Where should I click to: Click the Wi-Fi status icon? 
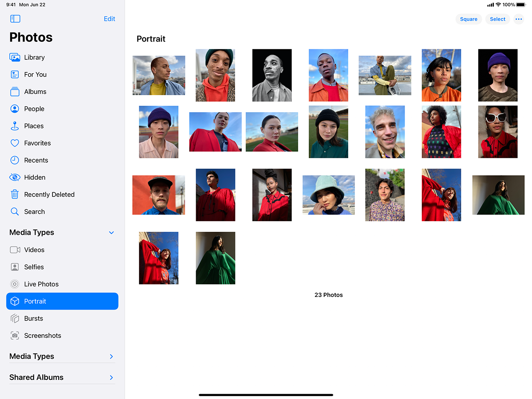(x=498, y=5)
